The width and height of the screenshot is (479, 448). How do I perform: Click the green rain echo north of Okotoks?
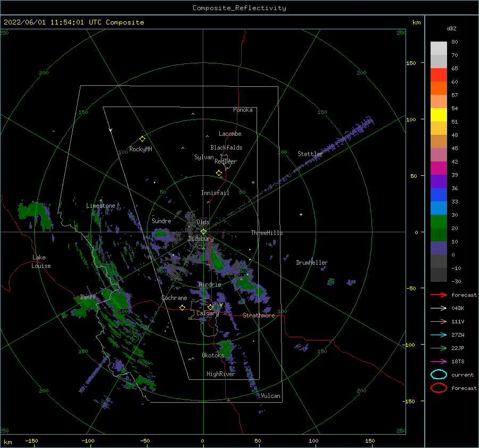click(x=226, y=347)
